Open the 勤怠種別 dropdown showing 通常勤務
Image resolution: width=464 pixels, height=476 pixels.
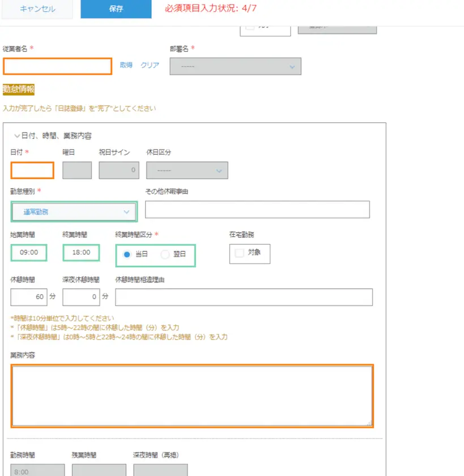click(74, 211)
